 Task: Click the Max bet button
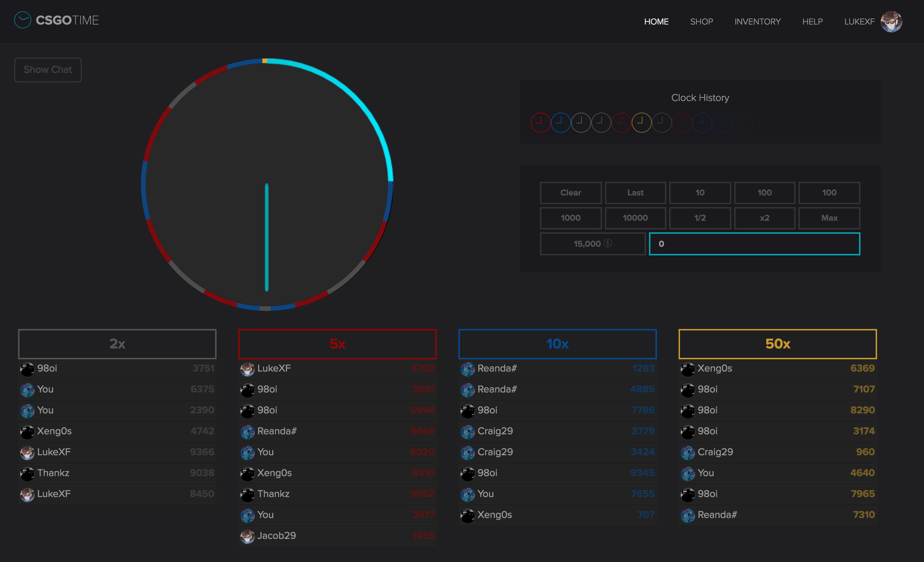pyautogui.click(x=829, y=218)
